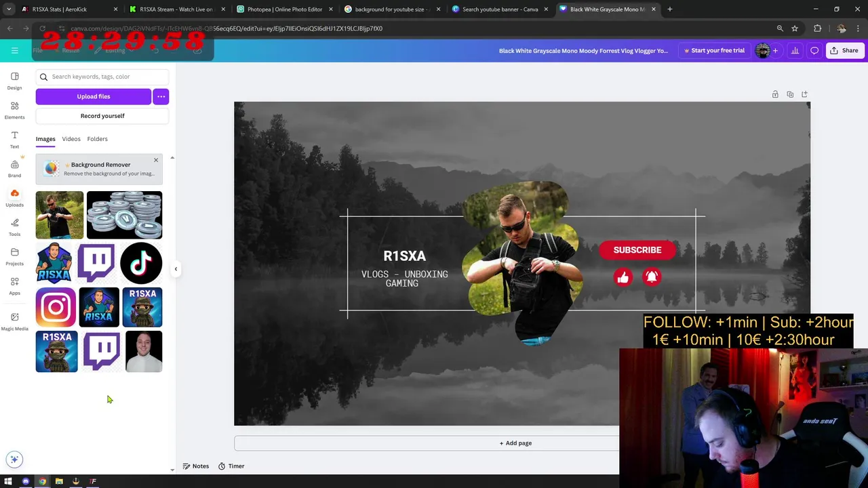Switch to the Folders tab
This screenshot has height=488, width=868.
tap(97, 139)
